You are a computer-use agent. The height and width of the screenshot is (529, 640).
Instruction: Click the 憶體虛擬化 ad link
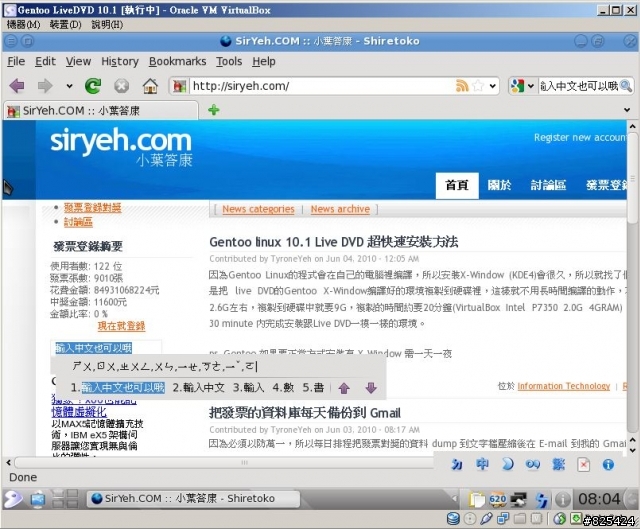tap(79, 412)
